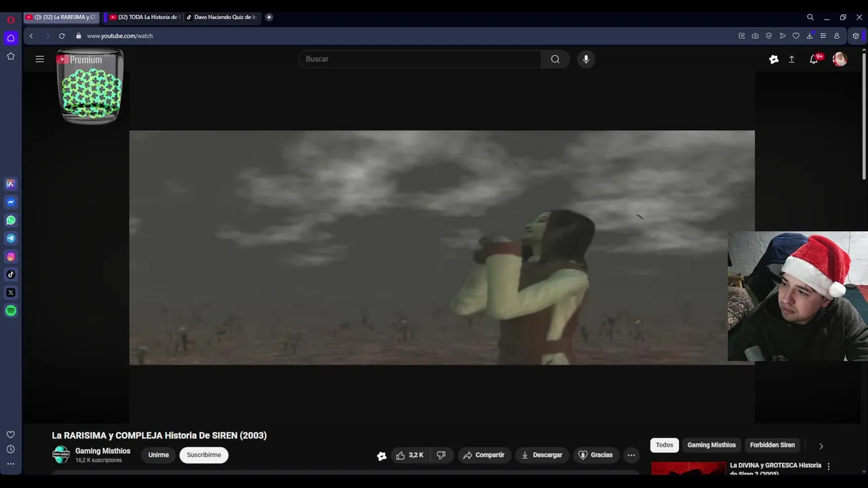Open history clock icon in sidebar
This screenshot has width=868, height=488.
coord(11,449)
